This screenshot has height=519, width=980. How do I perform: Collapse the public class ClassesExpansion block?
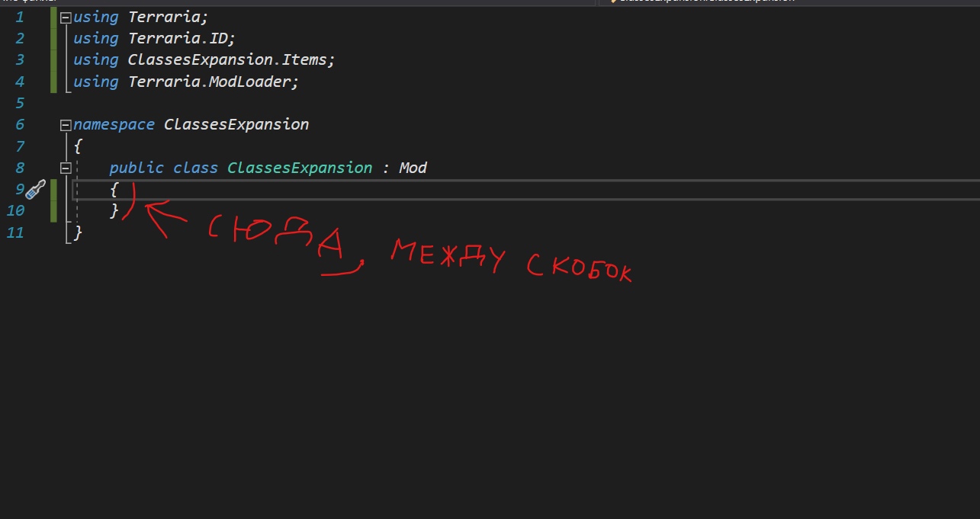point(65,168)
